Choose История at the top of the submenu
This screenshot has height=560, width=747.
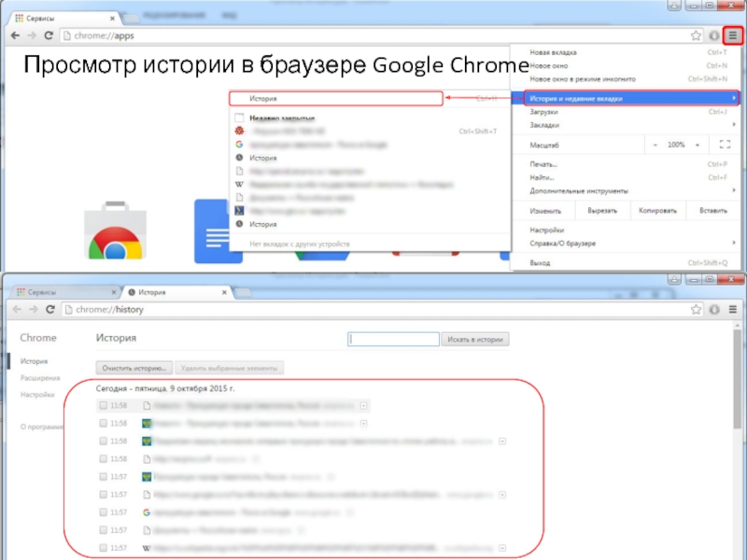pos(336,98)
